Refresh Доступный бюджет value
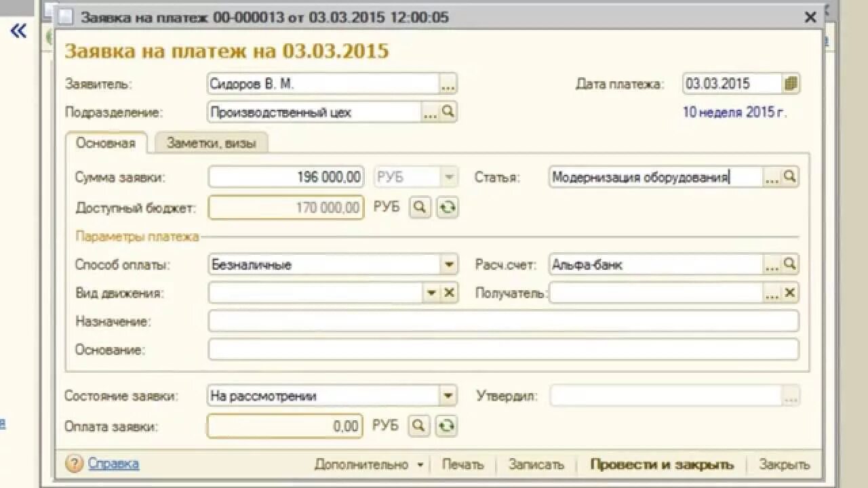The width and height of the screenshot is (868, 488). pyautogui.click(x=446, y=207)
